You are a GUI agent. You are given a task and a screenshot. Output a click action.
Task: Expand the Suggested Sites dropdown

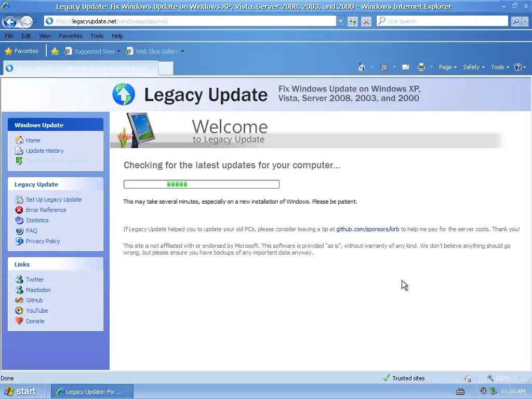(x=118, y=51)
